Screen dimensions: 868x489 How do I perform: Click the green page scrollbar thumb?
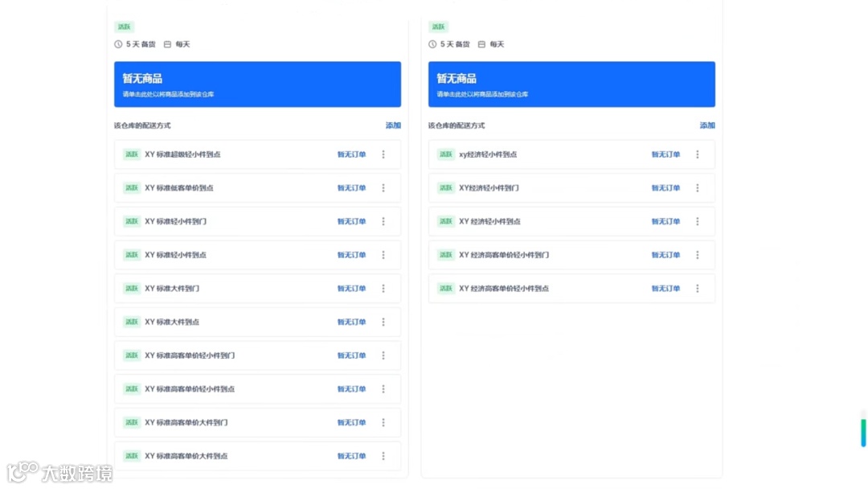coord(863,433)
